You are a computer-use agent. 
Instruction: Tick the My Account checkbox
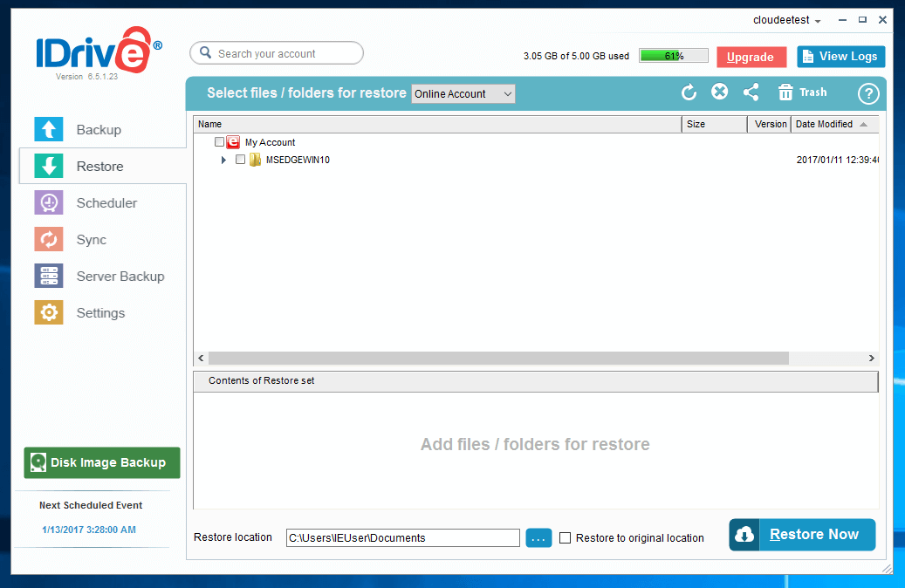pos(220,142)
